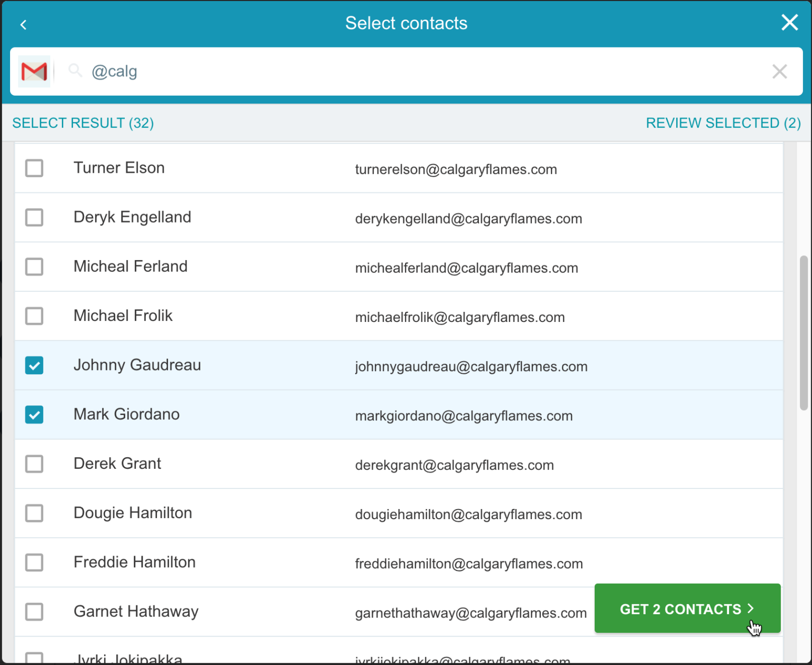Check Derek Grant's contact checkbox
This screenshot has width=812, height=665.
[34, 464]
